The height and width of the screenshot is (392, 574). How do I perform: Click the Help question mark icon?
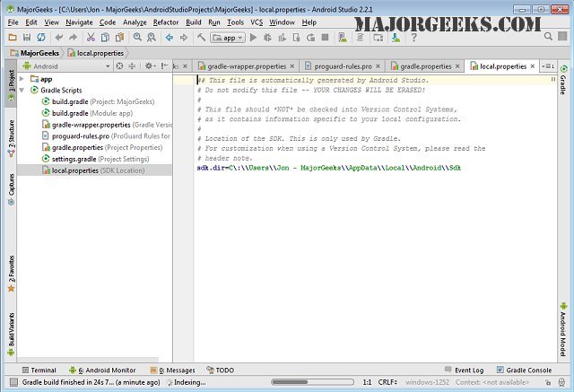click(x=413, y=38)
